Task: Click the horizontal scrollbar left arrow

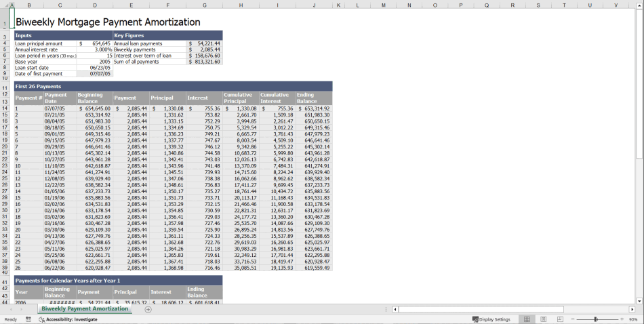Action: pos(395,309)
